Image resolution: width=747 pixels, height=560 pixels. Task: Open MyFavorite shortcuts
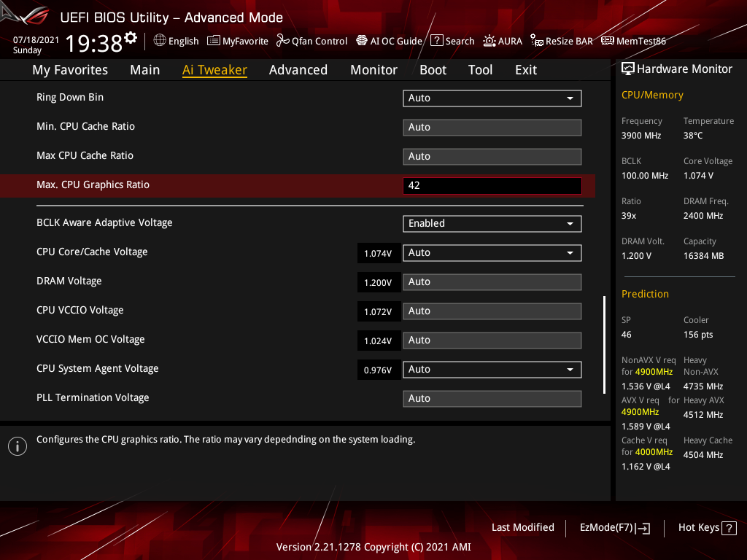coord(238,41)
